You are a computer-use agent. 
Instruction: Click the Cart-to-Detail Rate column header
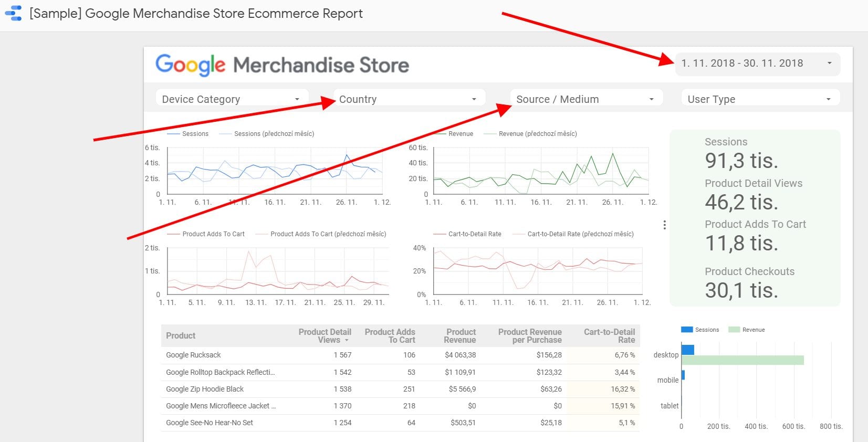click(x=609, y=336)
